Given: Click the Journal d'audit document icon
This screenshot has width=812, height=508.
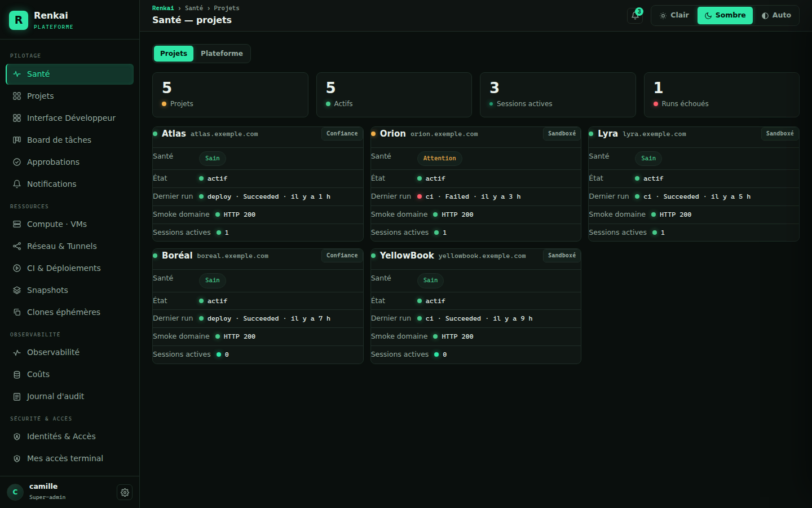Looking at the screenshot, I should (17, 396).
